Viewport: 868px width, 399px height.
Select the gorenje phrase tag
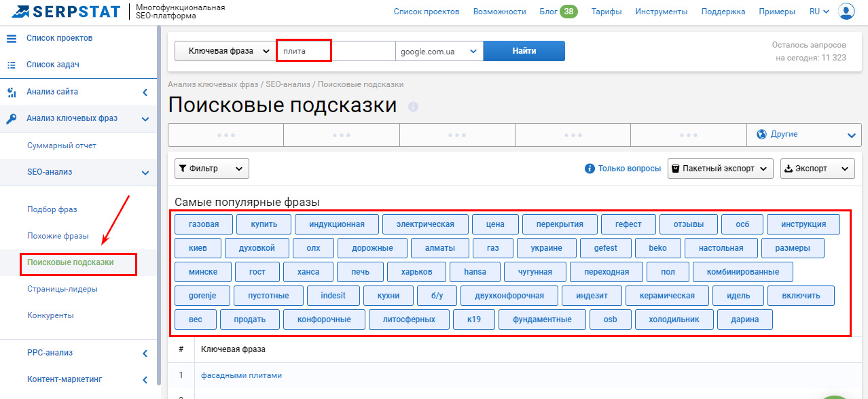click(x=202, y=296)
